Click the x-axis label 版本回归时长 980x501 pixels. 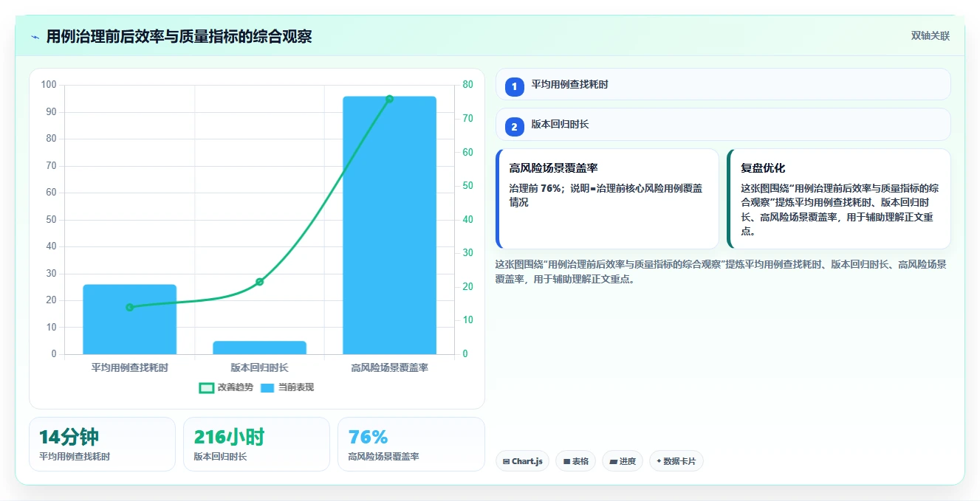tap(259, 367)
